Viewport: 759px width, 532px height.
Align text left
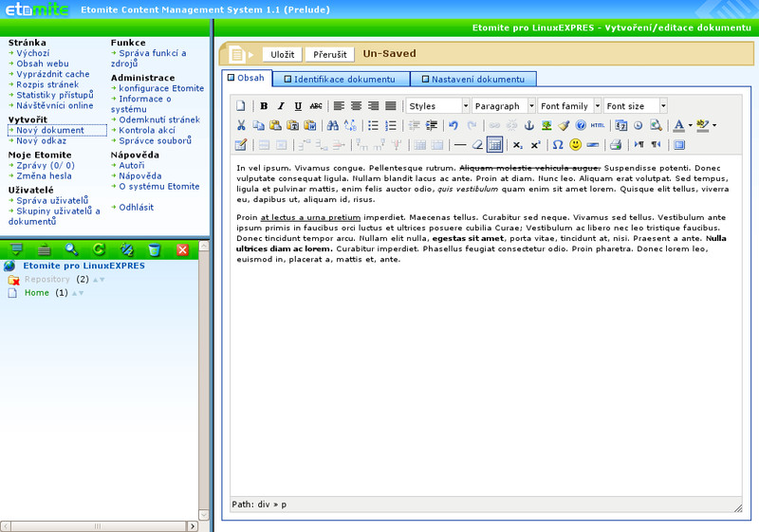[339, 106]
